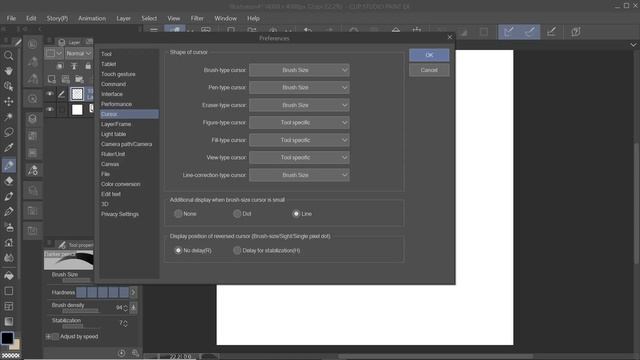Click Brush density value stepper

point(125,308)
